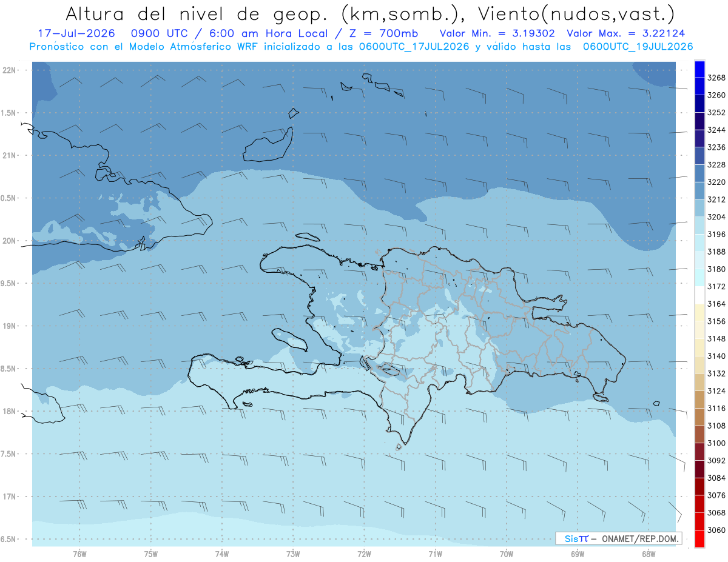Click the '3228' colorbar value
The image size is (728, 562).
point(716,165)
